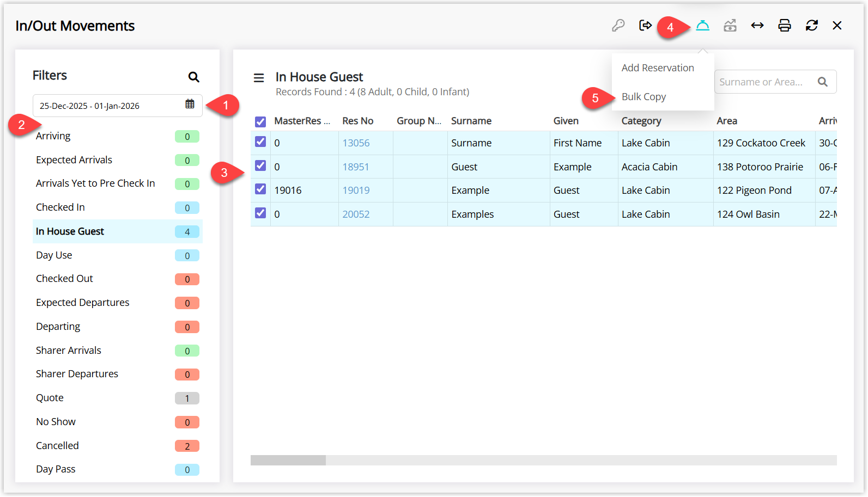Uncheck the row for reservation 20052
868x497 pixels.
pos(260,213)
